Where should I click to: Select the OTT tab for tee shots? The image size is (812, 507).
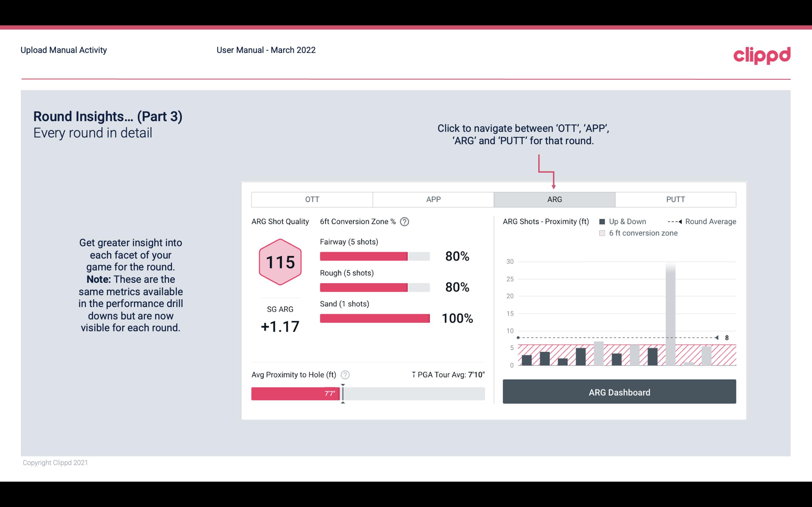tap(311, 199)
